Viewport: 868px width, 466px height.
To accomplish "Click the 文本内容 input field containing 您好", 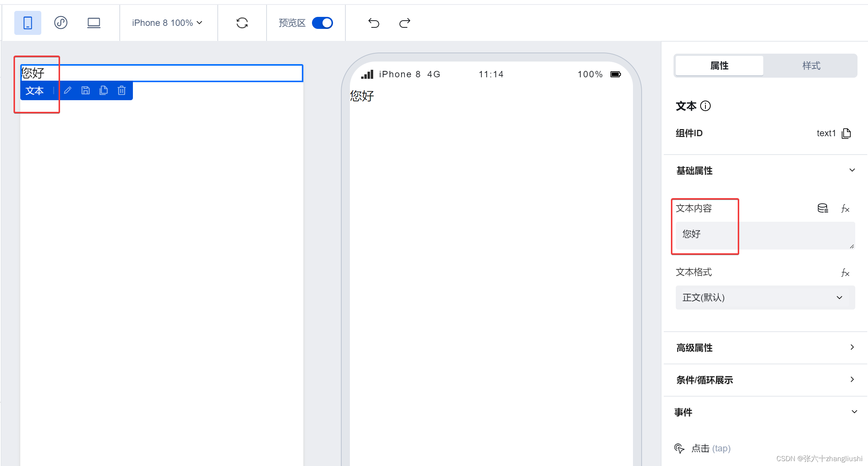I will coord(765,235).
